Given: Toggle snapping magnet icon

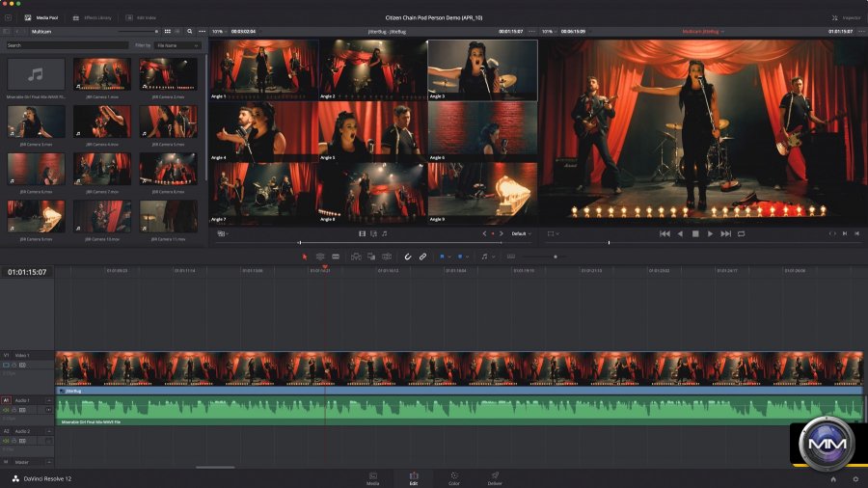Looking at the screenshot, I should point(407,257).
